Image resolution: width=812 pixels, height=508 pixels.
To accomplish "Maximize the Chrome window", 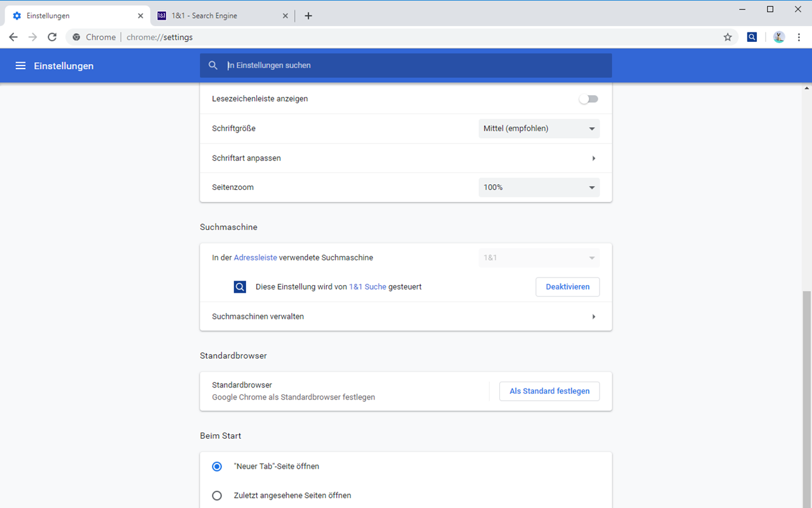I will click(x=770, y=9).
